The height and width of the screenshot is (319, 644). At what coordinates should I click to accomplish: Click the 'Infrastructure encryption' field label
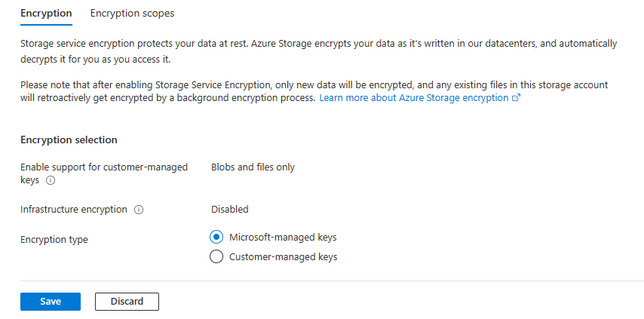pyautogui.click(x=74, y=210)
